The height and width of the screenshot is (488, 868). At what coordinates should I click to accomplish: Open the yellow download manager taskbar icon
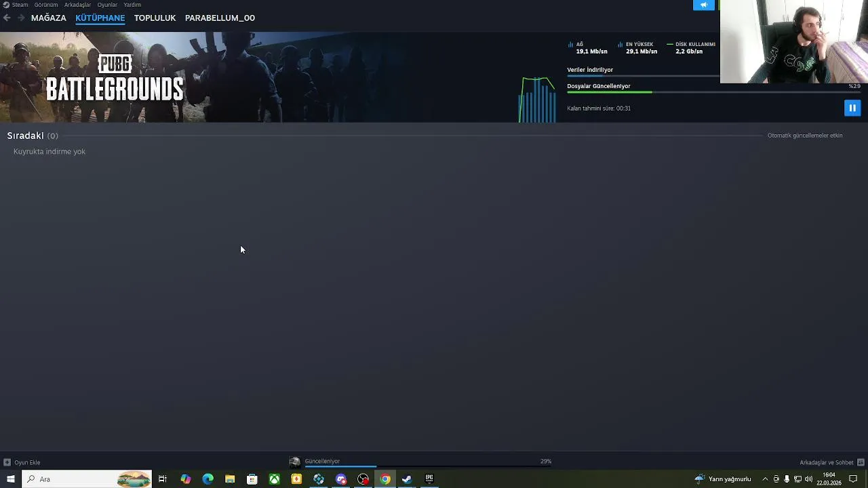point(296,479)
